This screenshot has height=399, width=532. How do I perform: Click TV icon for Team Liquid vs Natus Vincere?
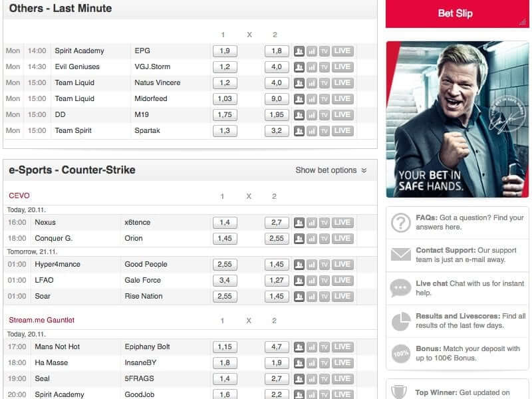coord(325,82)
